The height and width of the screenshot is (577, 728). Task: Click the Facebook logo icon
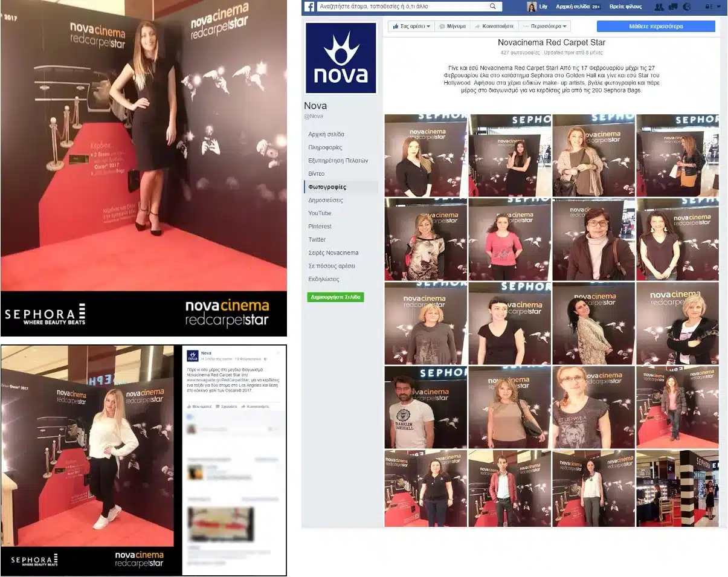pyautogui.click(x=309, y=7)
